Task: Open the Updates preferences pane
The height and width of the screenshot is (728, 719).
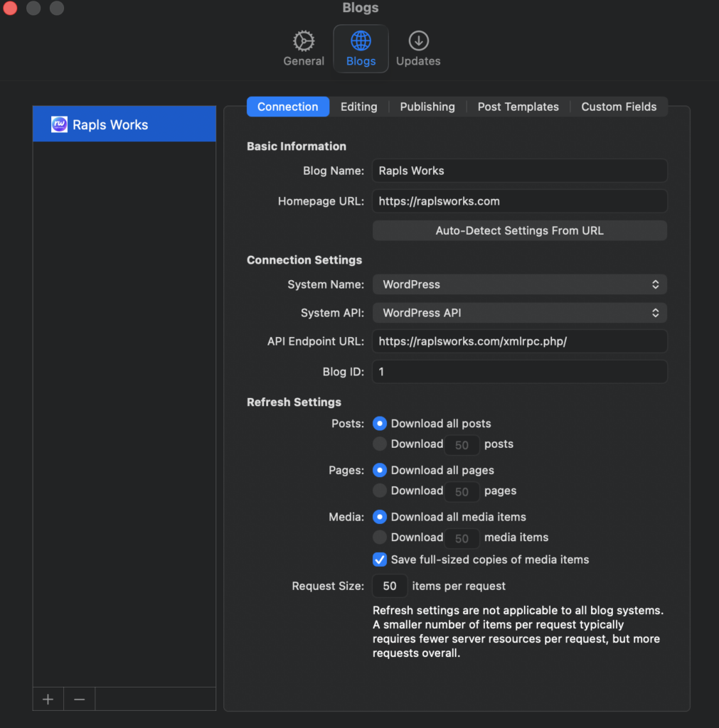Action: (x=418, y=48)
